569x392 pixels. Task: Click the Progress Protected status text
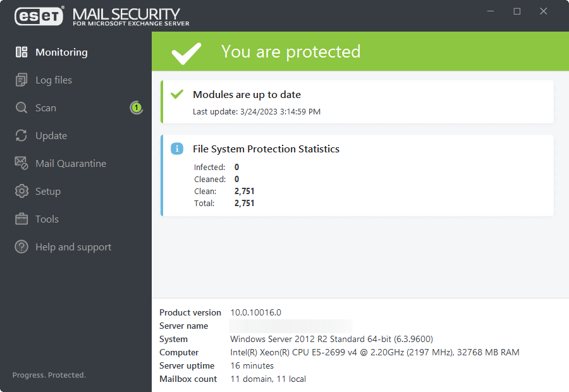[49, 375]
